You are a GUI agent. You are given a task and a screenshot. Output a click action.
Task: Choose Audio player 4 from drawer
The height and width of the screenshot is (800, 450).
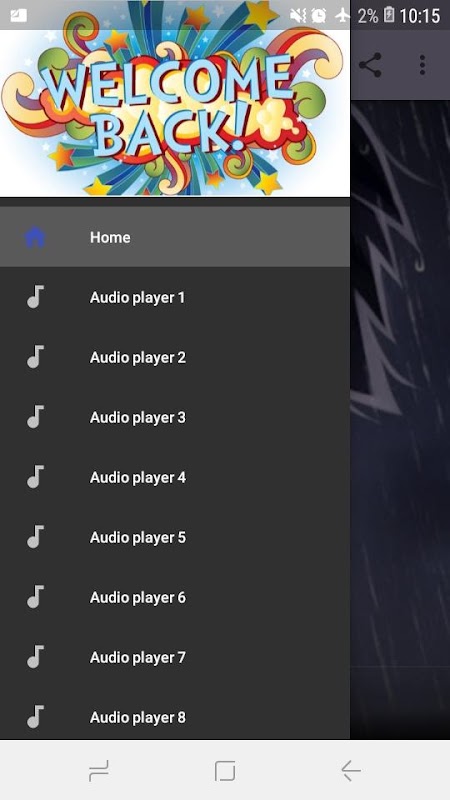pyautogui.click(x=175, y=477)
